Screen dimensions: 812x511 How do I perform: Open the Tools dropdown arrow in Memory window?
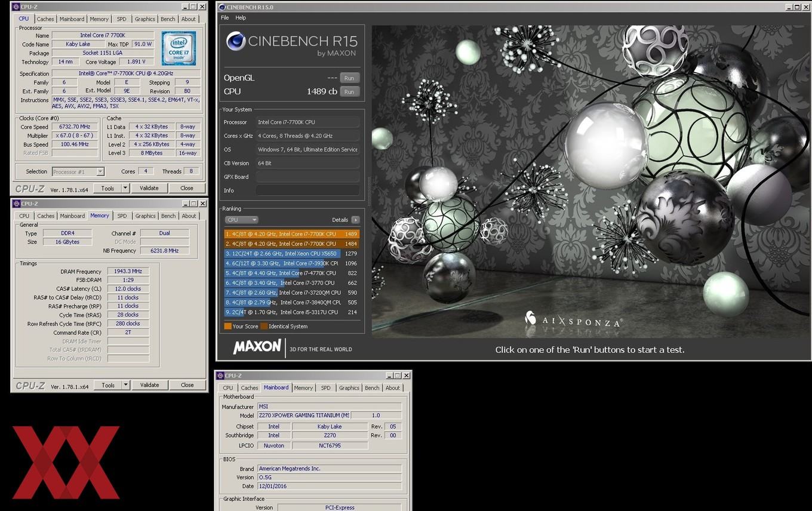tap(126, 385)
